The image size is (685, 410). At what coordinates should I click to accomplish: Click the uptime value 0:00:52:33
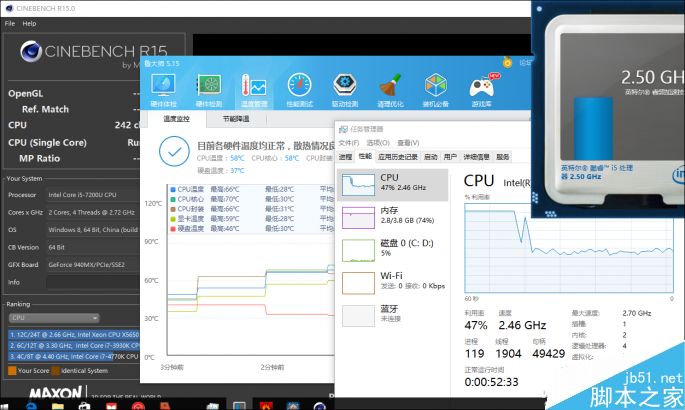coord(491,382)
